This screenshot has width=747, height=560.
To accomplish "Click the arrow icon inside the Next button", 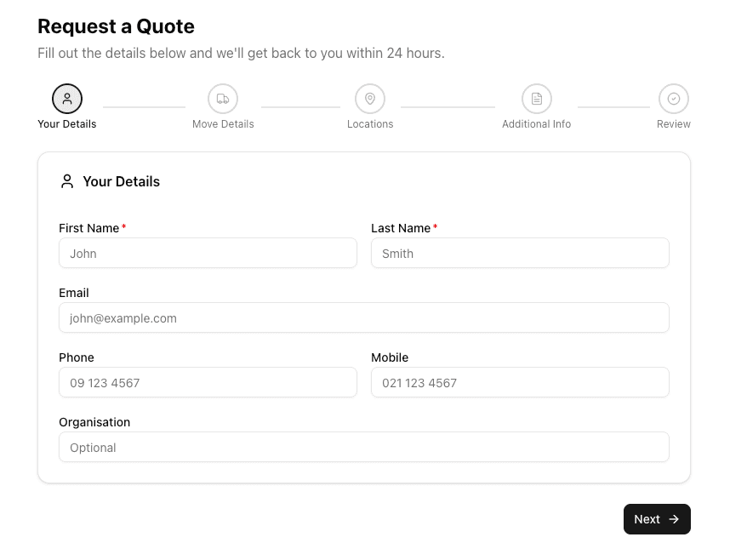I will click(x=673, y=519).
